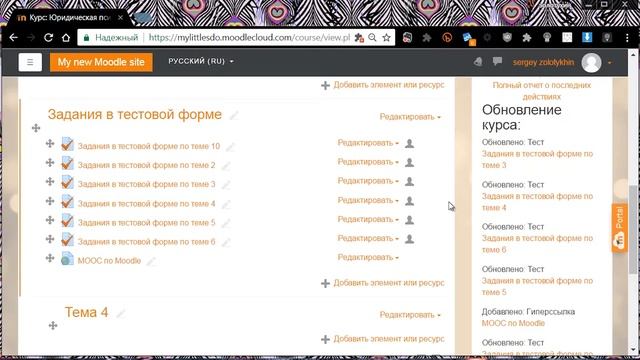
Task: Bookmark page with star icon
Action: (x=386, y=38)
